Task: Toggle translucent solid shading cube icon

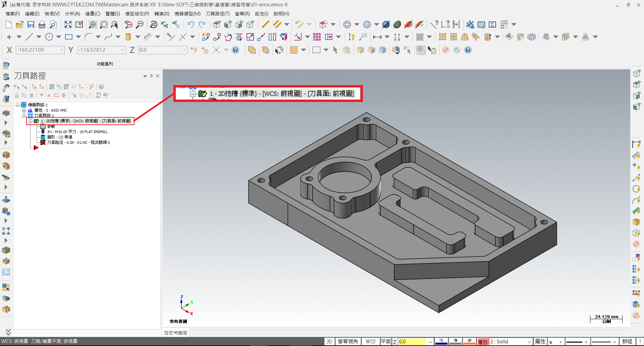Action: tap(382, 50)
